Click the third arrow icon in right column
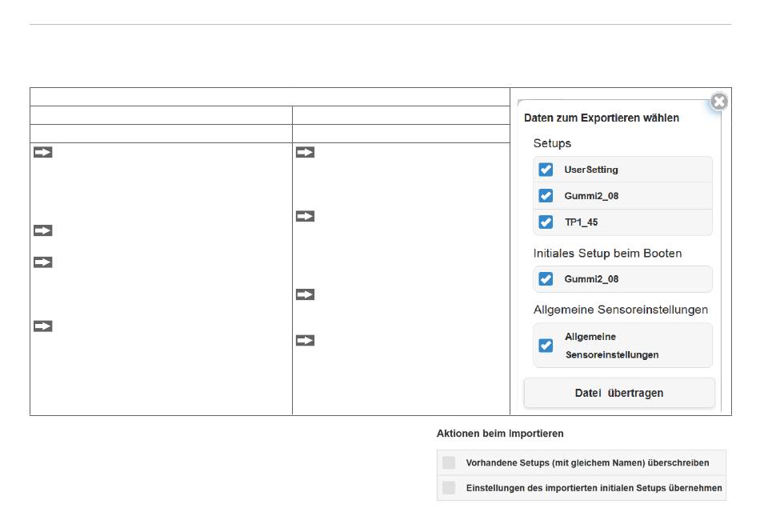This screenshot has height=532, width=760. [305, 294]
